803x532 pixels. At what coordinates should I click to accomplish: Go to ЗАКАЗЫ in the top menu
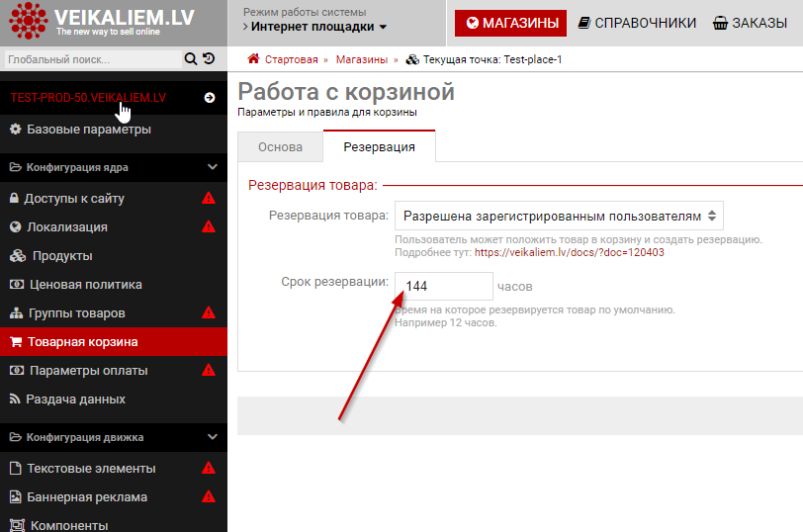pyautogui.click(x=750, y=23)
